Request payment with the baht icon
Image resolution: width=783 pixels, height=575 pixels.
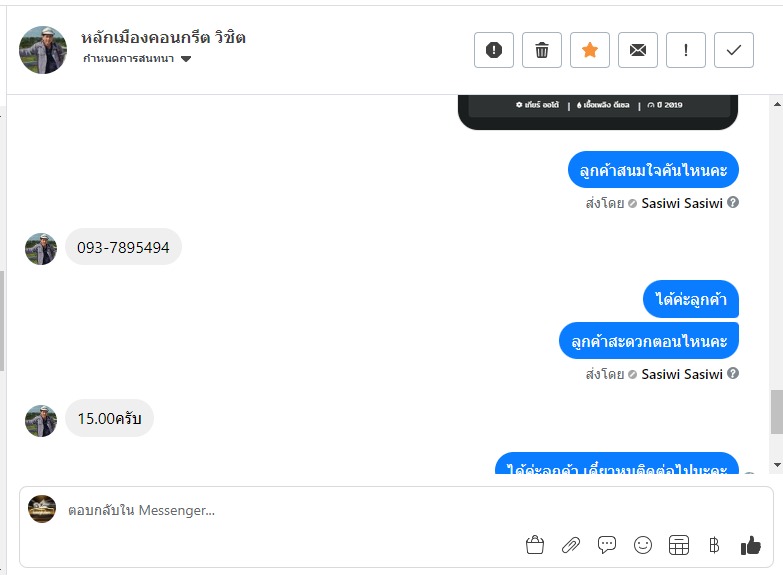[714, 545]
